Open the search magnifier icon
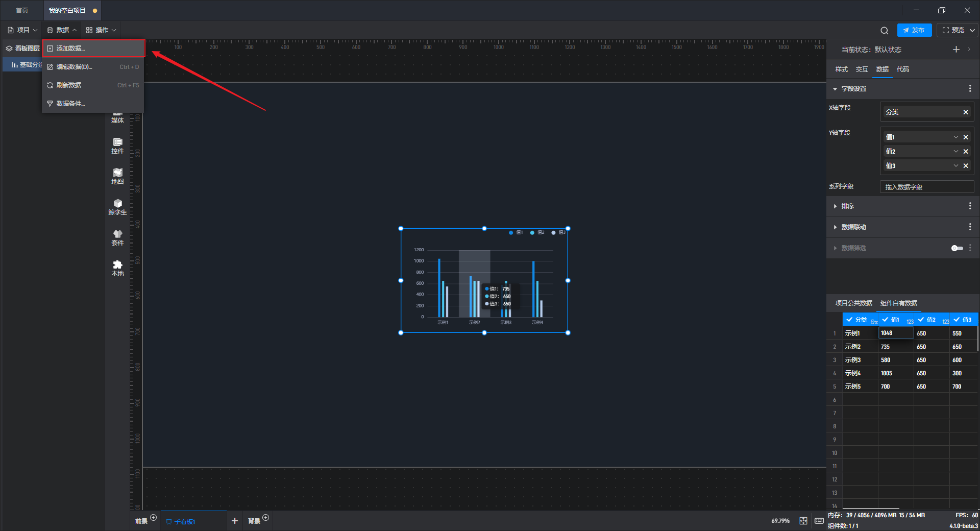This screenshot has width=980, height=531. click(885, 30)
